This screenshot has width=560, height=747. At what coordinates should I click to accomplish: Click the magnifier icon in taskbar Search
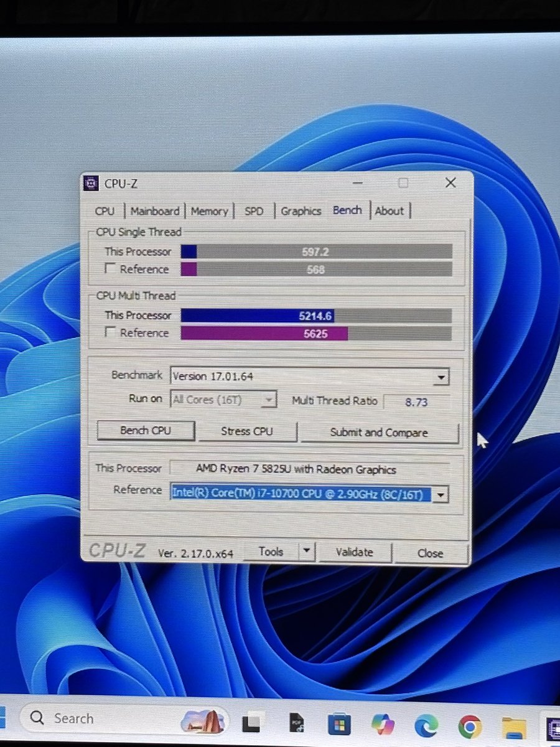pos(37,718)
